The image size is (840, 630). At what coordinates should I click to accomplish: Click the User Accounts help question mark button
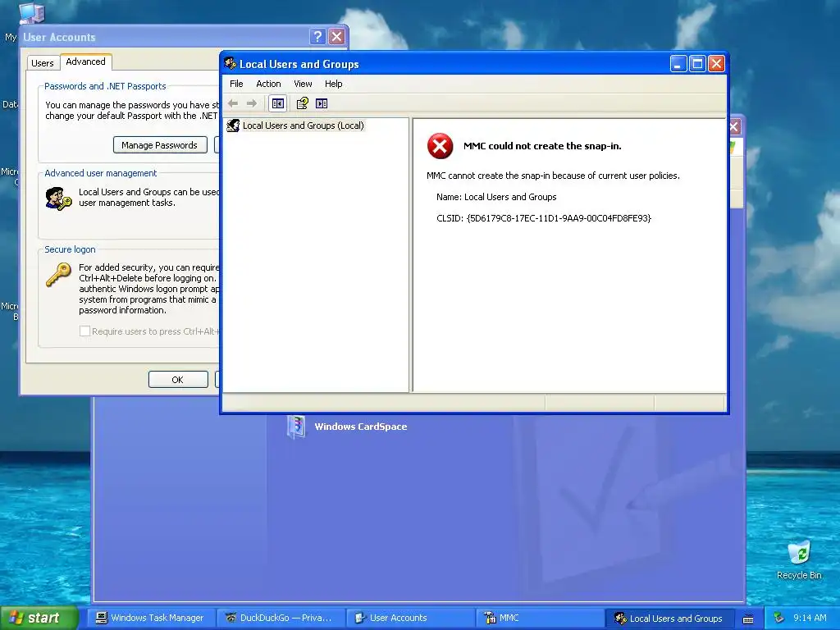click(x=317, y=36)
